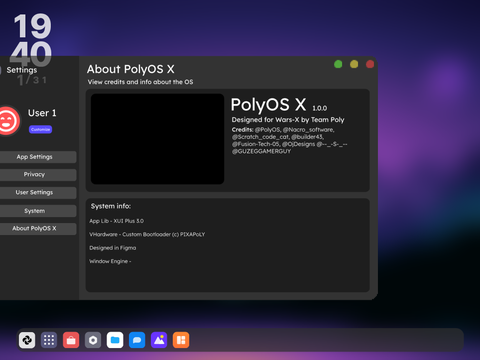Click the desktop clock showing 19
Viewport: 480px width, 360px height.
[33, 26]
